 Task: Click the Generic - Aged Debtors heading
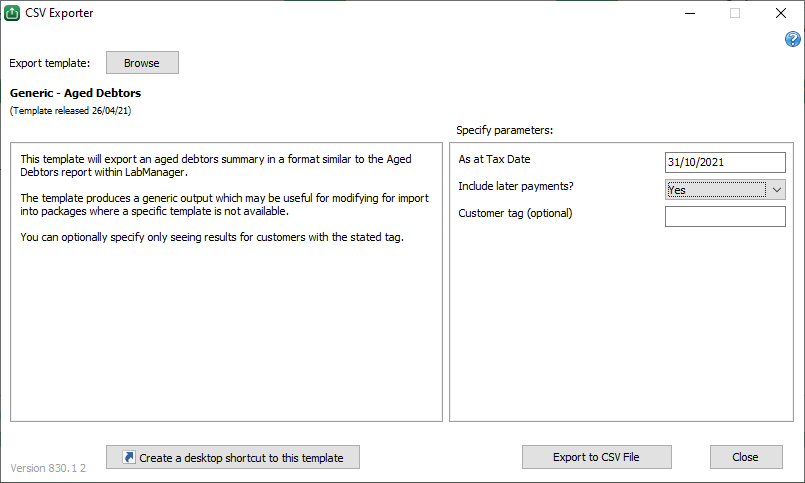click(x=75, y=93)
